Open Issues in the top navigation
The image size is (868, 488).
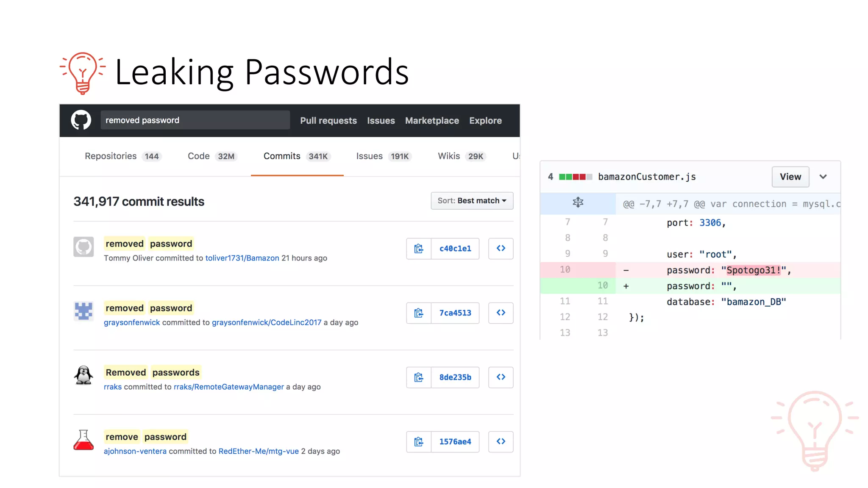[381, 121]
